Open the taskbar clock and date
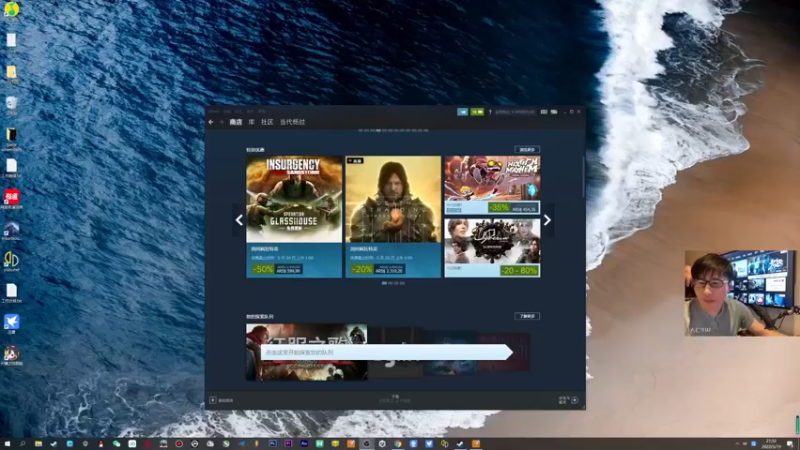 click(771, 444)
